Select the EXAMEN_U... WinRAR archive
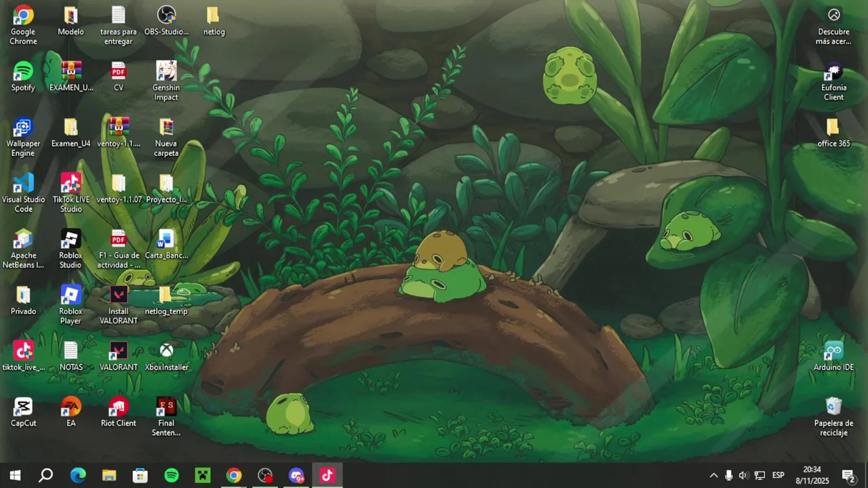 [71, 76]
